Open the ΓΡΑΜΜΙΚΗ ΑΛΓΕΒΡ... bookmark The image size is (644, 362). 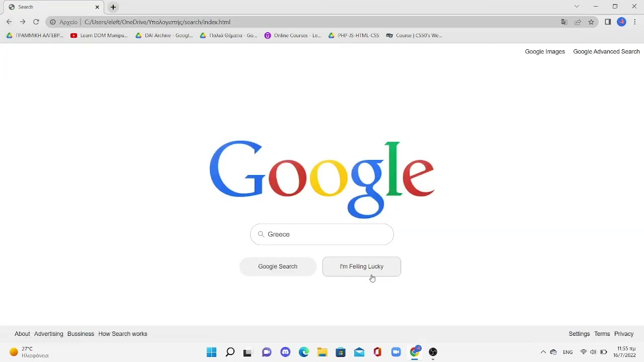35,36
